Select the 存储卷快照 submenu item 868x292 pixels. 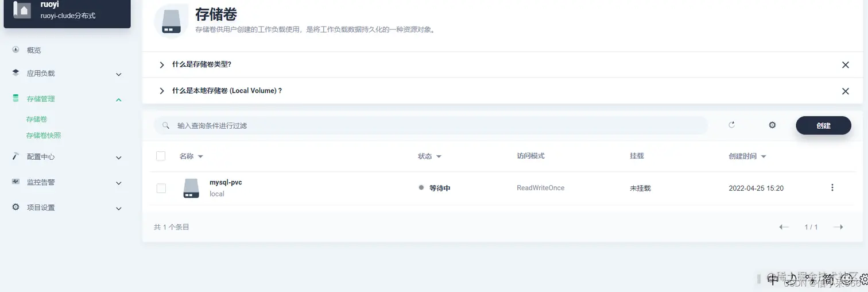(x=44, y=136)
